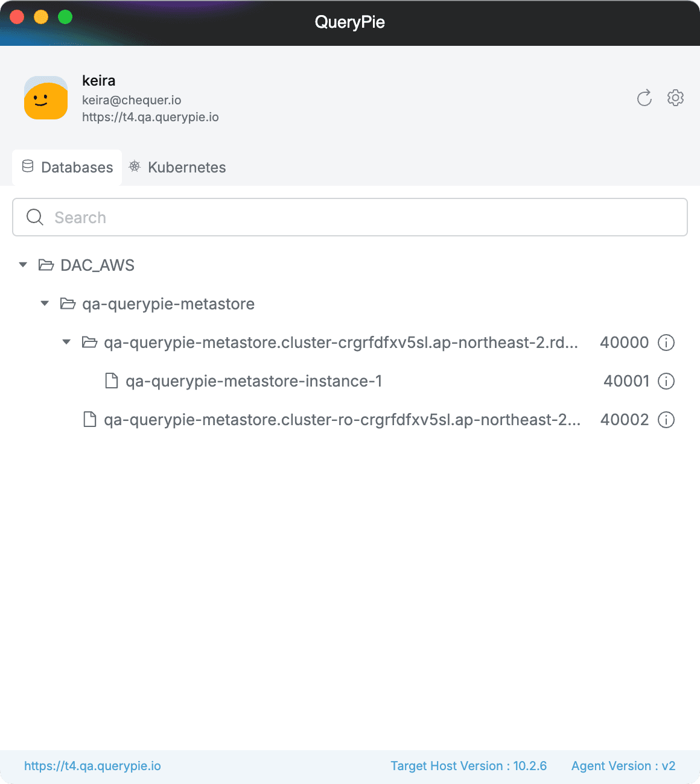Click the file icon for metastore-instance-1
This screenshot has width=700, height=784.
(x=112, y=381)
